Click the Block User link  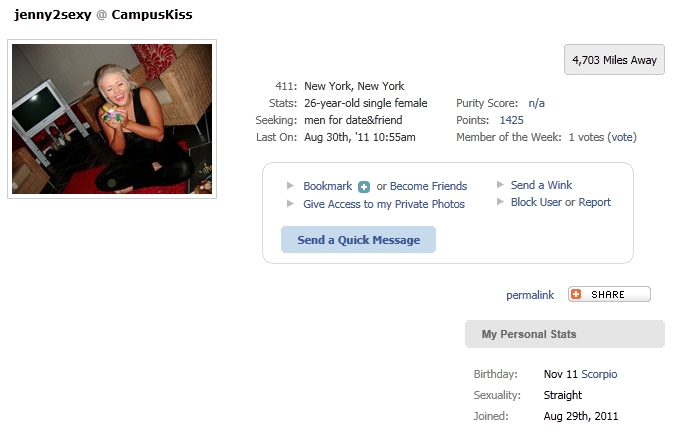(536, 202)
